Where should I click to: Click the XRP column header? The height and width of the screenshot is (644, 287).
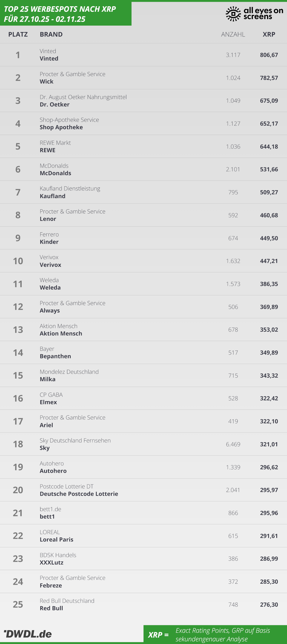(269, 34)
